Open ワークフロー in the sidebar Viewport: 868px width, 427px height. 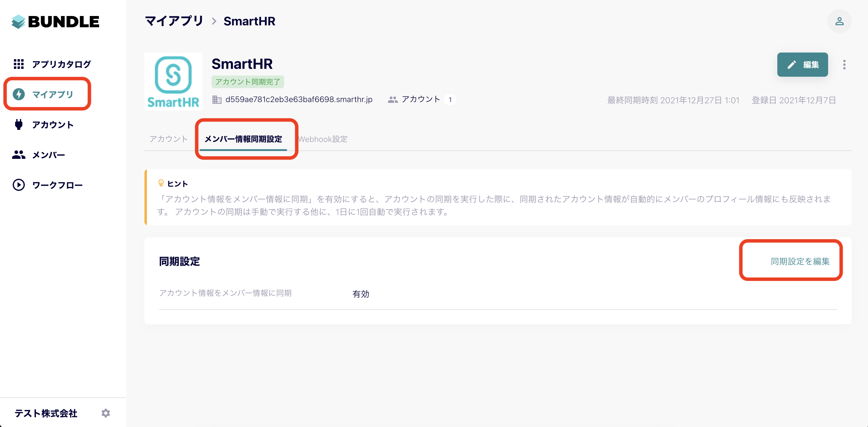(57, 185)
